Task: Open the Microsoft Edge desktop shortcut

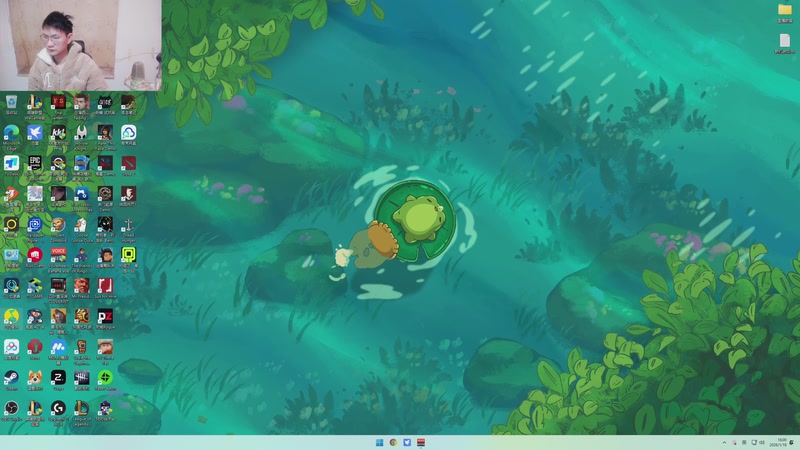Action: [11, 133]
